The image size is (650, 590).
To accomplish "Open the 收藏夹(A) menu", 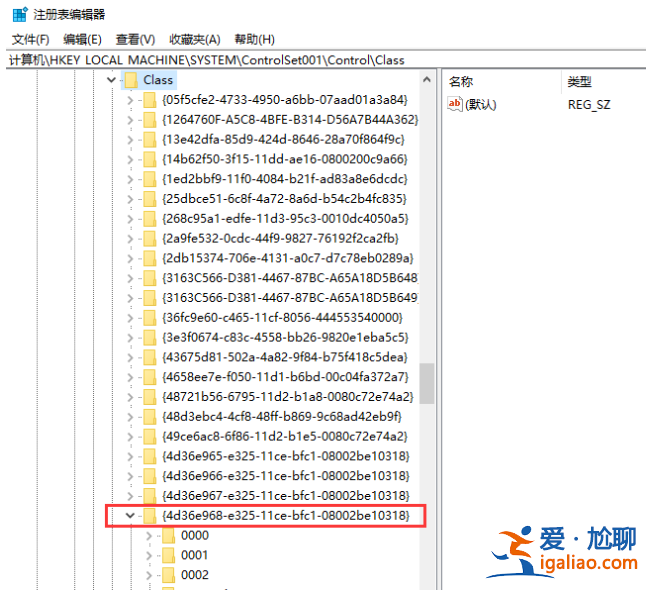I will click(x=194, y=40).
